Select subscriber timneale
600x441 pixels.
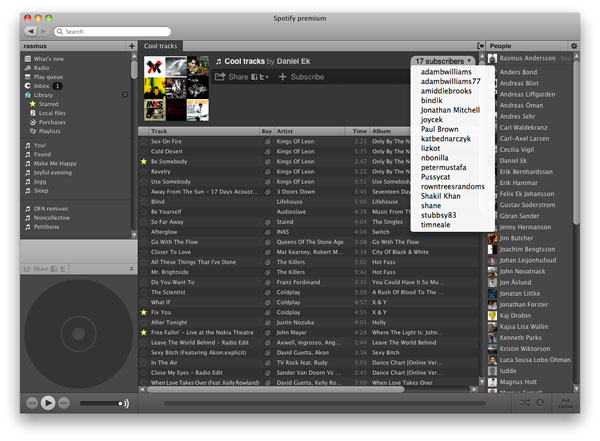(435, 225)
